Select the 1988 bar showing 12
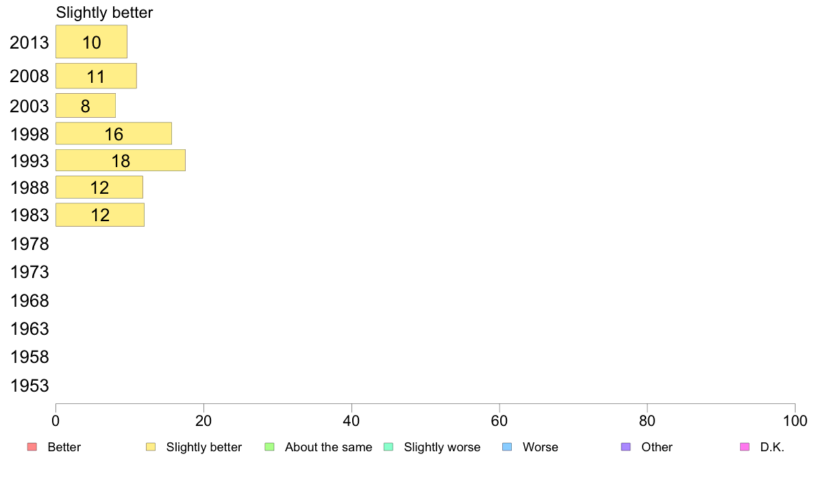Image resolution: width=814 pixels, height=504 pixels. click(x=99, y=188)
